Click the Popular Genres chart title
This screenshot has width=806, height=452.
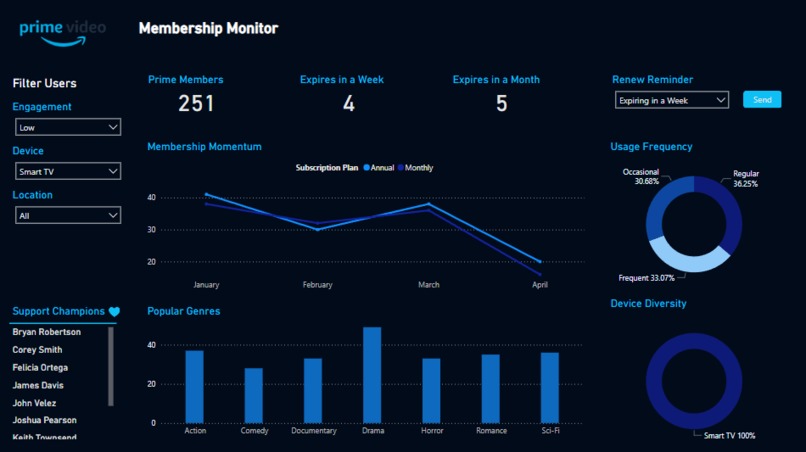coord(184,311)
